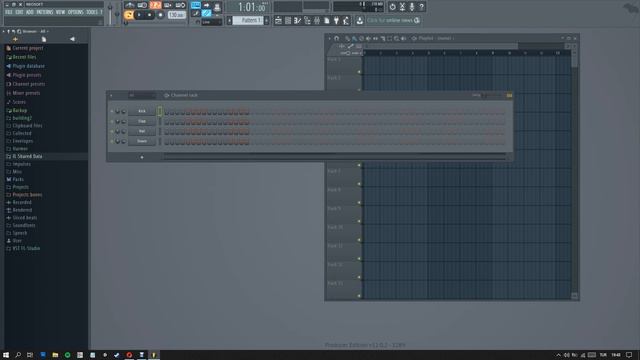
Task: Open the VIEW menu
Action: 60,12
